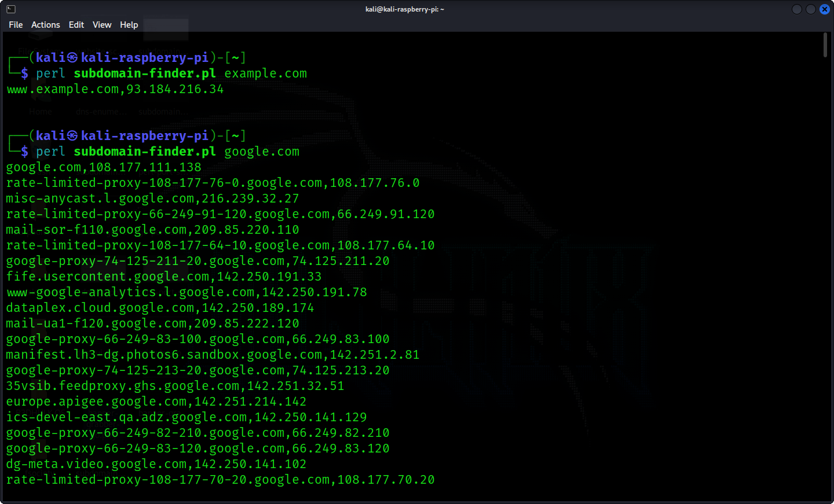Open the Actions menu
834x504 pixels.
[x=46, y=25]
